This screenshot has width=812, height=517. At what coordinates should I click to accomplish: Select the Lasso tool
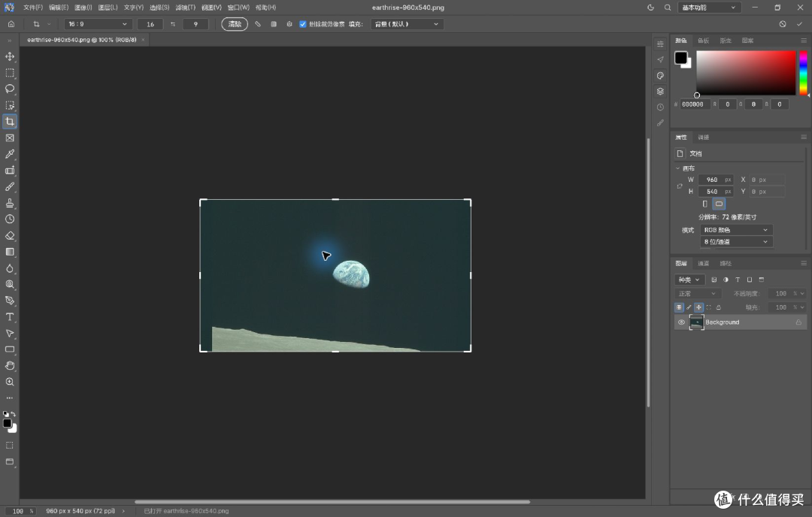(x=10, y=89)
